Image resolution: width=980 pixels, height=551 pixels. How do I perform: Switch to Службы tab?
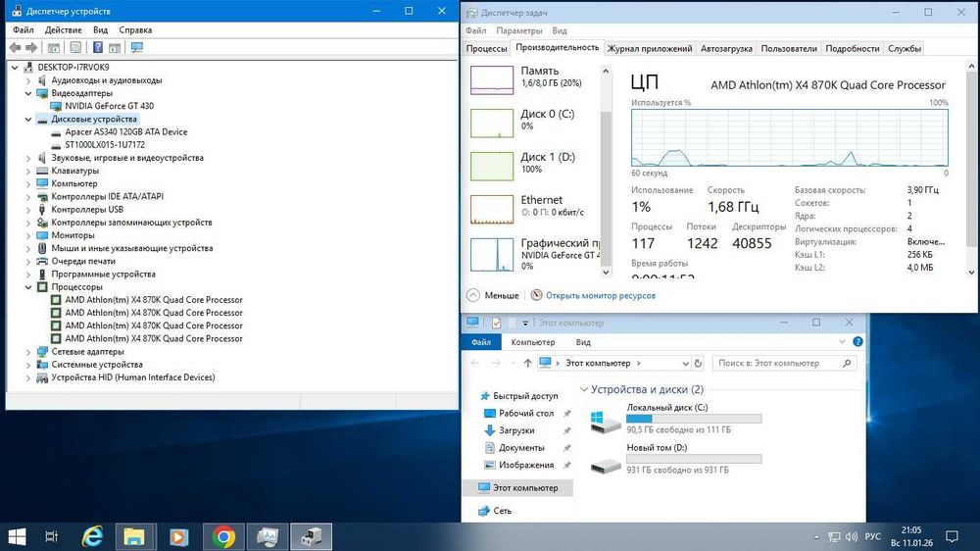point(905,48)
